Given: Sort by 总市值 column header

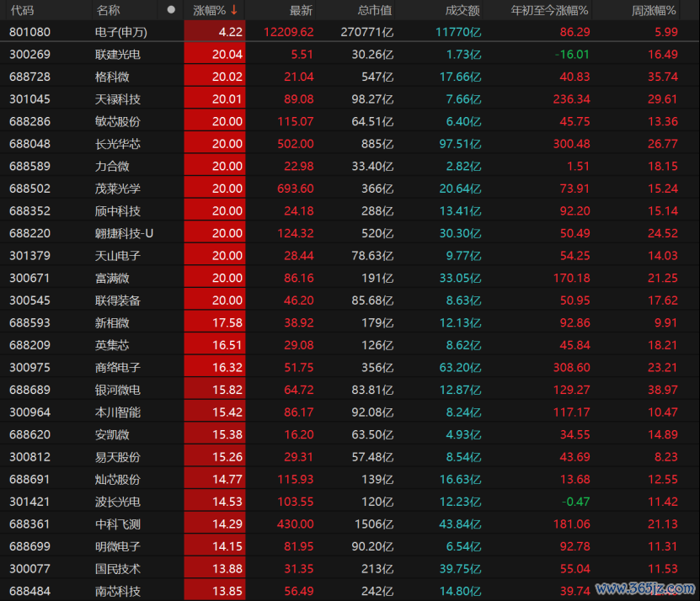Looking at the screenshot, I should point(375,10).
